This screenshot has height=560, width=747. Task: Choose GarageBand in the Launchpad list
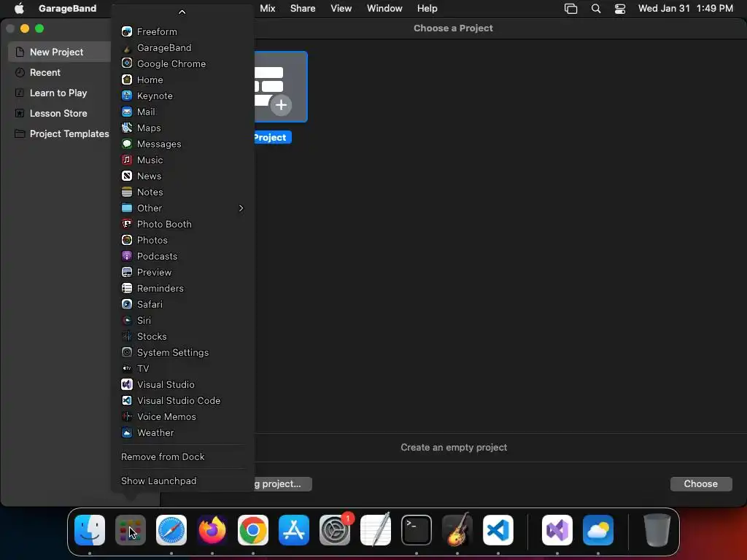(182, 47)
